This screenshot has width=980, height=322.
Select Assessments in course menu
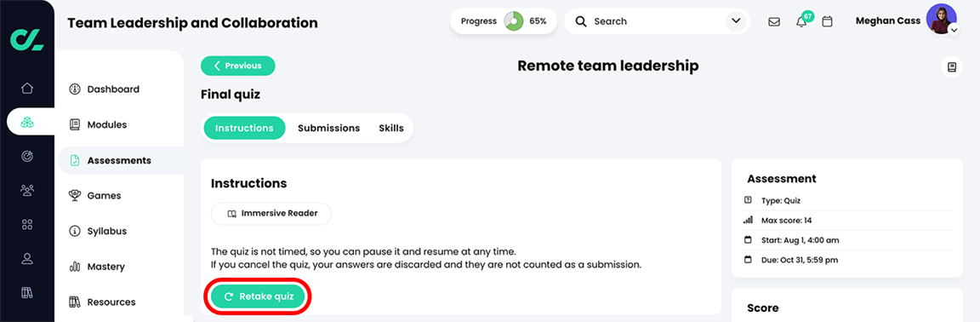coord(121,160)
